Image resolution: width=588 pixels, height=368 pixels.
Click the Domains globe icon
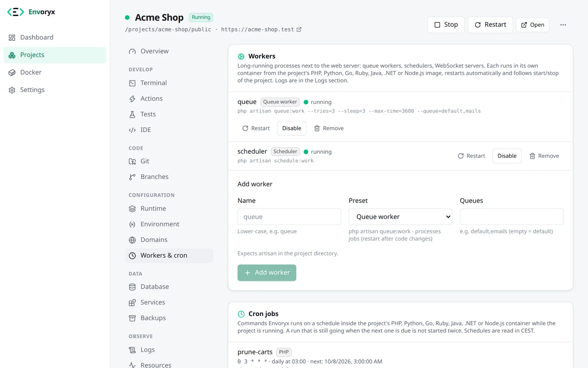click(132, 240)
